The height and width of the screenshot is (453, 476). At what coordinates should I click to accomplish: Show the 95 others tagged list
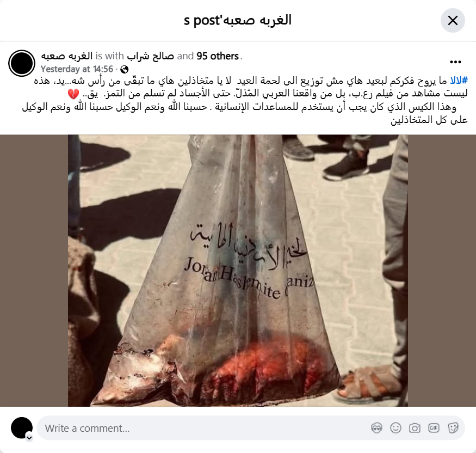pyautogui.click(x=218, y=56)
